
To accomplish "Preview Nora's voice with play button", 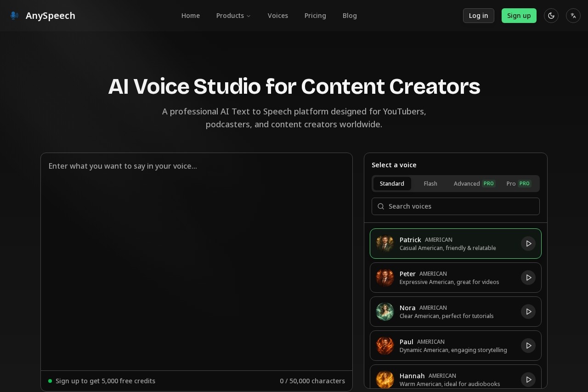I will click(528, 312).
